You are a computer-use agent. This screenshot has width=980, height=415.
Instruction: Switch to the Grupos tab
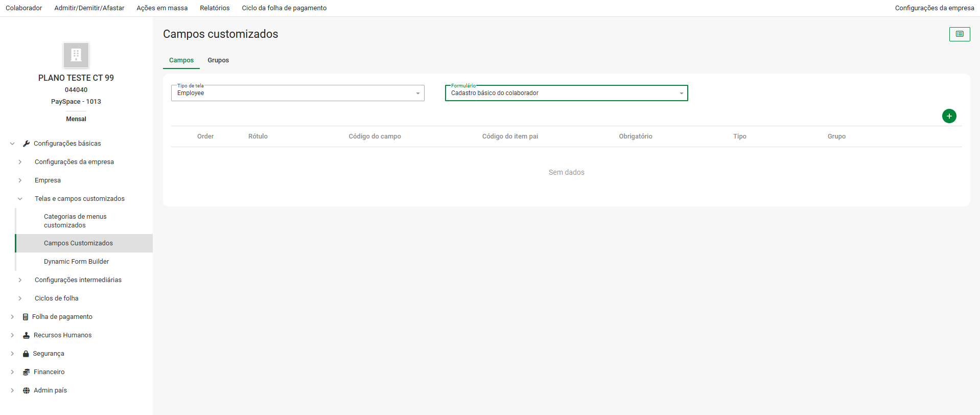point(218,60)
